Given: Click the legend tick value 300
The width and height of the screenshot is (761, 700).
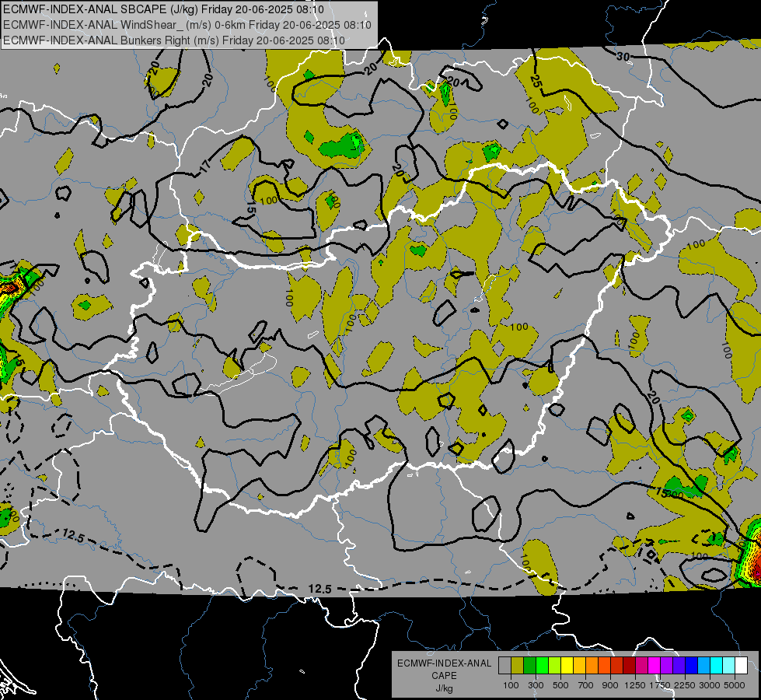Looking at the screenshot, I should 536,685.
